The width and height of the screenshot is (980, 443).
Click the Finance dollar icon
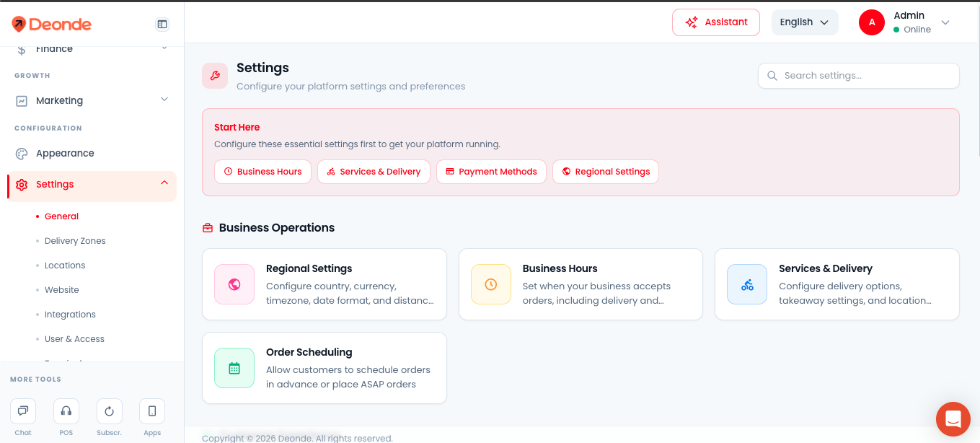[x=22, y=49]
